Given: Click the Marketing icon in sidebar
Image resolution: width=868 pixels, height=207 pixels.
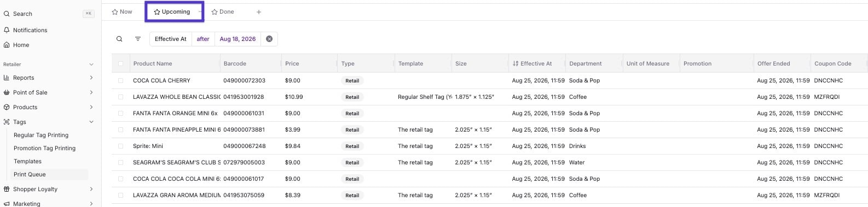Looking at the screenshot, I should point(7,204).
